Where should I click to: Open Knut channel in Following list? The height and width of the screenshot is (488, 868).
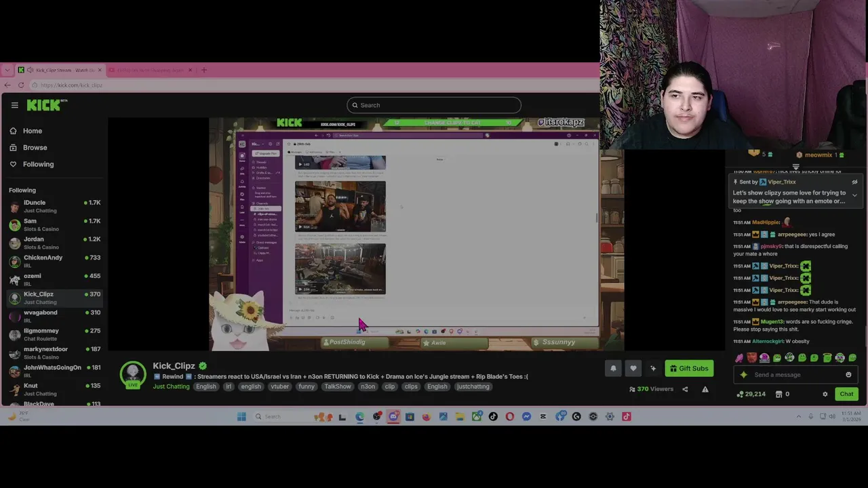[54, 389]
